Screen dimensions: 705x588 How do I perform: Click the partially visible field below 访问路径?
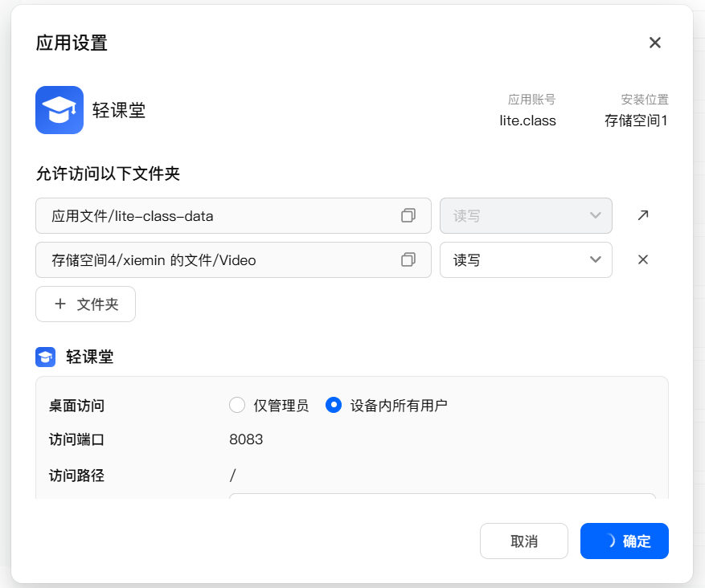[x=442, y=496]
